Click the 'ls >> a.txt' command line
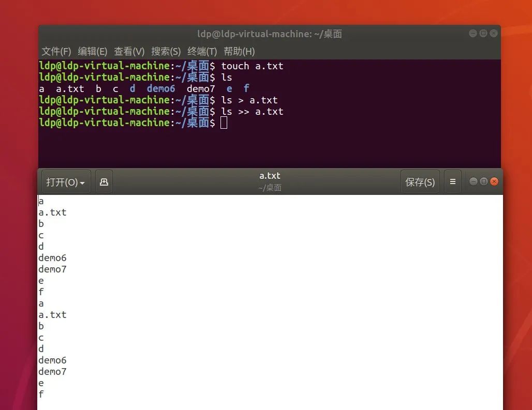Screen dimensions: 532x410 point(252,112)
